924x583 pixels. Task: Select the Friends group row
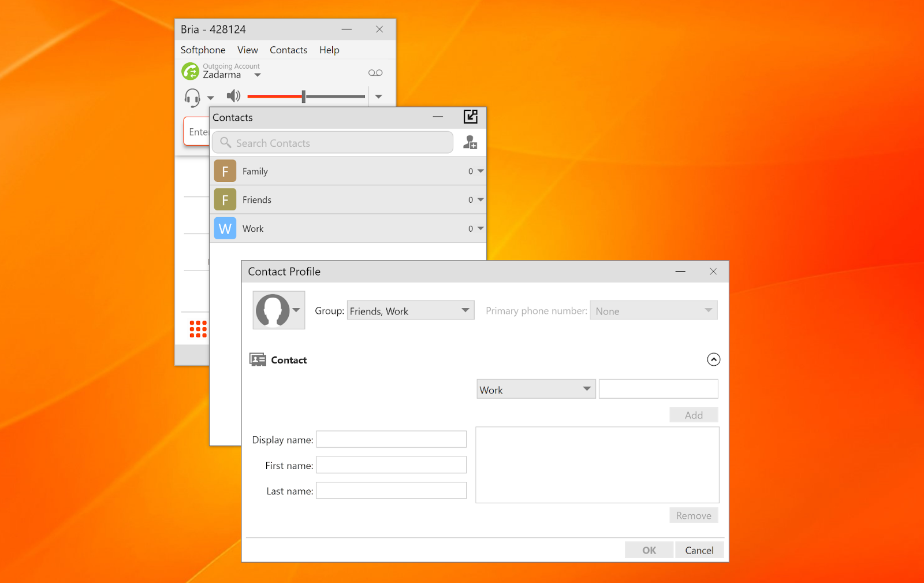coord(346,200)
